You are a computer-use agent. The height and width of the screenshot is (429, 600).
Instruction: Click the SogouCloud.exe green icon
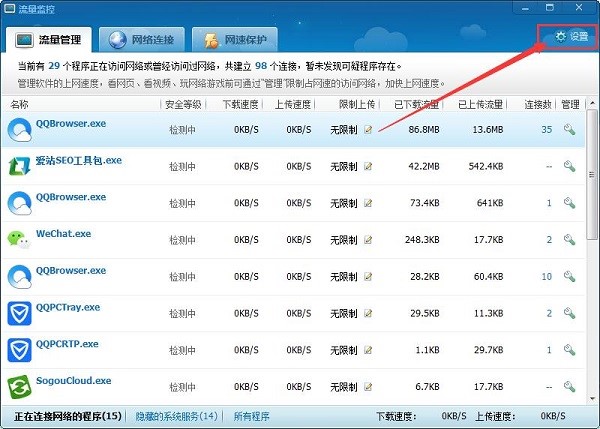click(x=19, y=387)
